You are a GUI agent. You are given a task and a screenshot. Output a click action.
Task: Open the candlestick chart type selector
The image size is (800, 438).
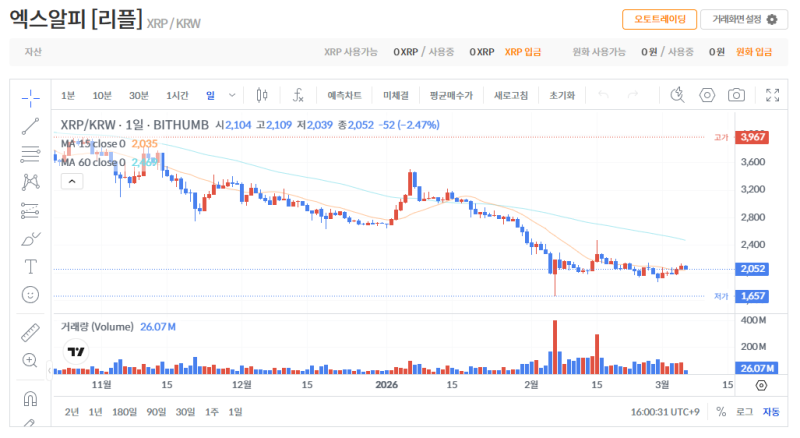tap(262, 95)
